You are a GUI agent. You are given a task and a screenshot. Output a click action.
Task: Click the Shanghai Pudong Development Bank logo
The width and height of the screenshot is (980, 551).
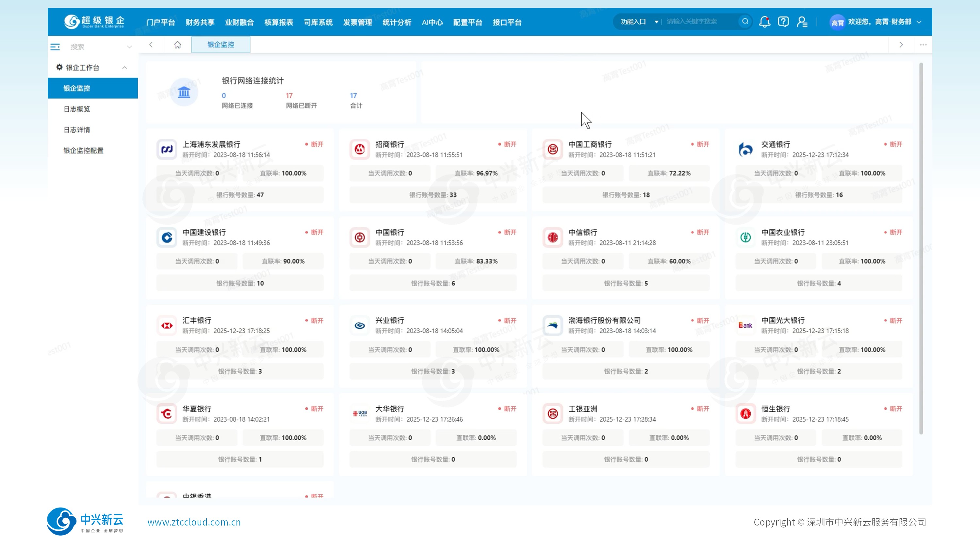point(167,149)
